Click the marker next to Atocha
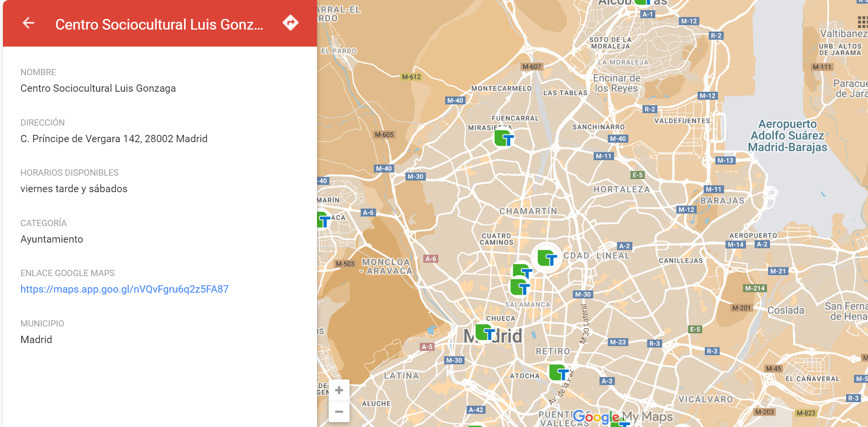Viewport: 868px width, 427px height. coord(558,373)
